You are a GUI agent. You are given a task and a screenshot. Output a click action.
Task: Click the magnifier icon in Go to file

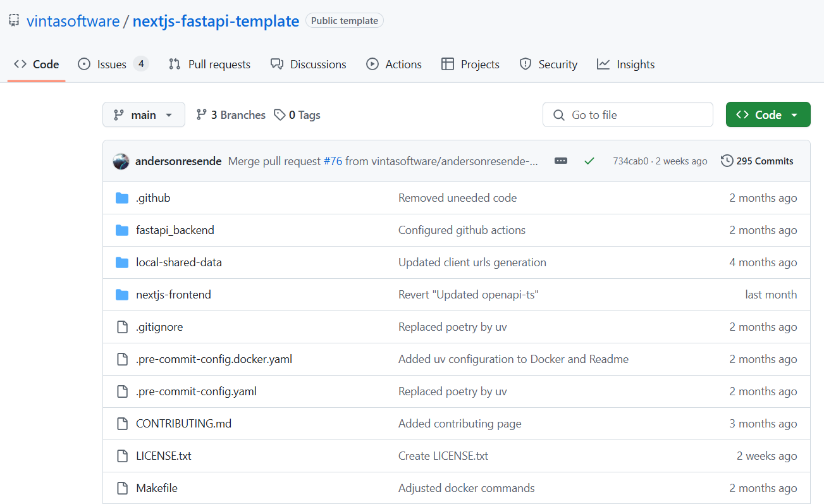(559, 115)
